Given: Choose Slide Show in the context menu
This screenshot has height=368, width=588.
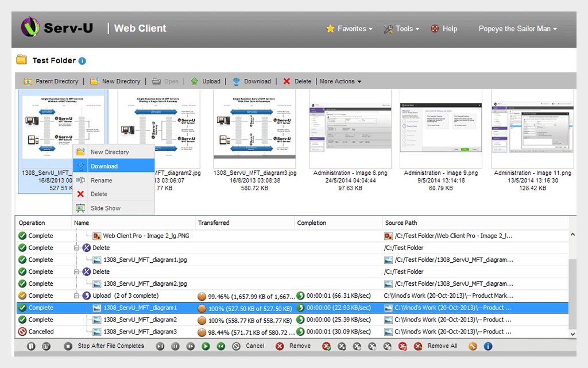Looking at the screenshot, I should [114, 208].
